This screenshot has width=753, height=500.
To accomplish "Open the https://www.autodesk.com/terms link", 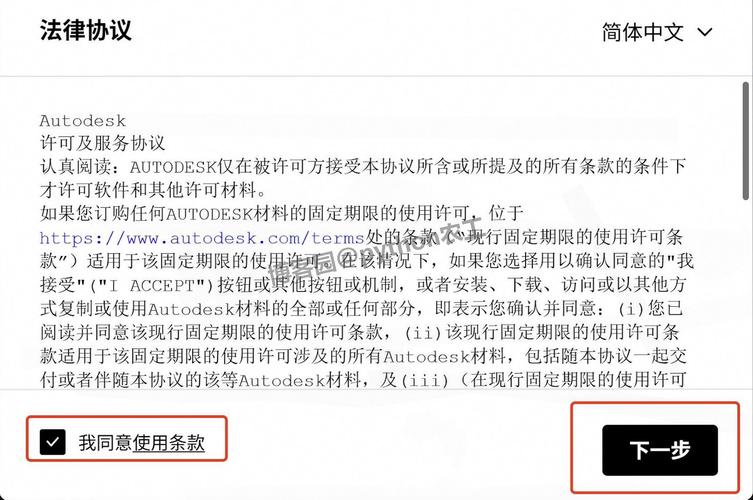I will [202, 238].
